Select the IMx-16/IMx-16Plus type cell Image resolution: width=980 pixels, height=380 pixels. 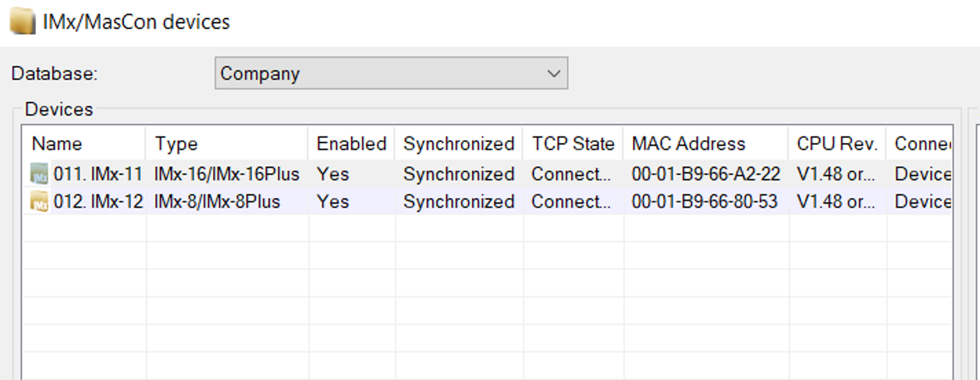point(227,174)
